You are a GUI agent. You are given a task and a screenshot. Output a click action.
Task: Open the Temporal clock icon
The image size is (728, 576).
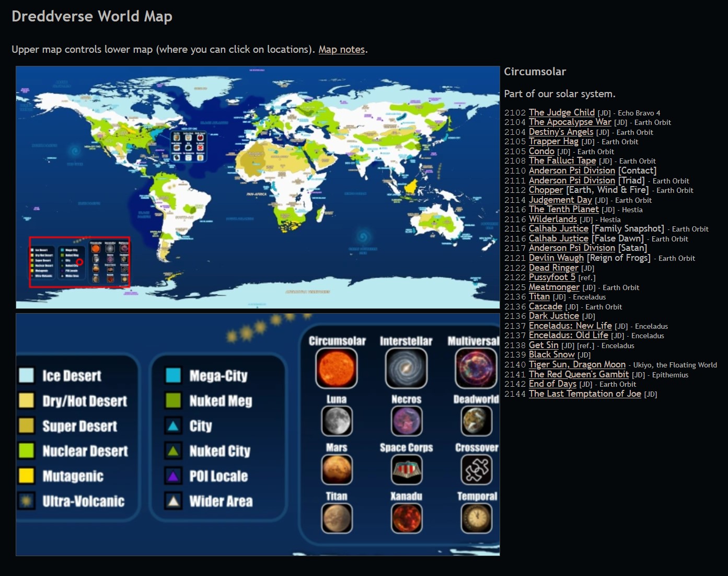[477, 519]
